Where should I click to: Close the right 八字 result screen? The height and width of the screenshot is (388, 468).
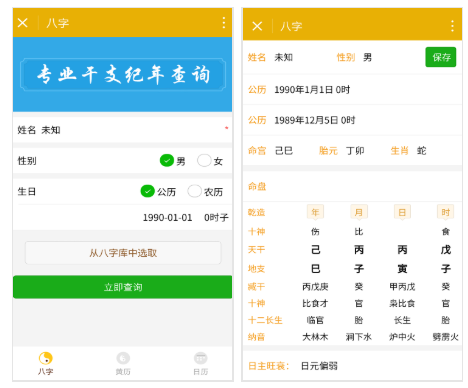coord(257,26)
